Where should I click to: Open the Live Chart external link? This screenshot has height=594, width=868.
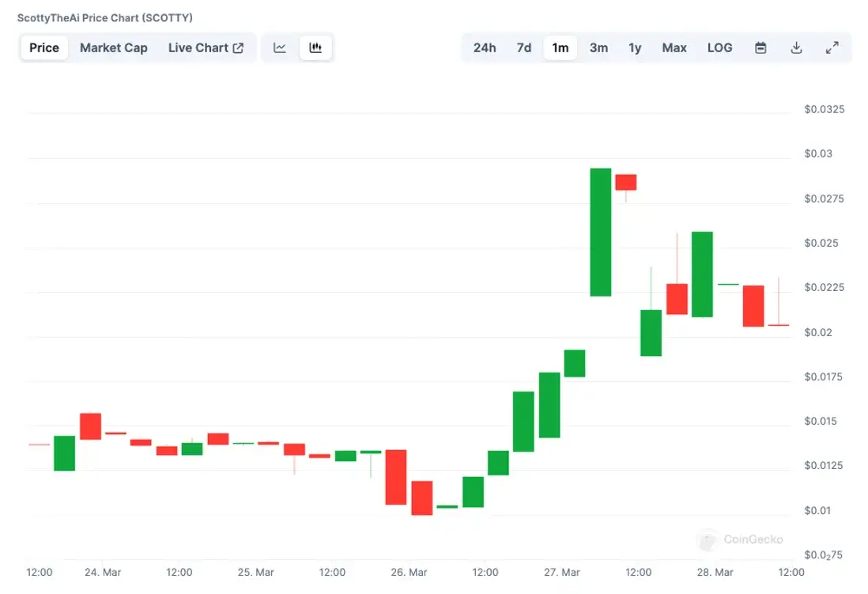206,47
